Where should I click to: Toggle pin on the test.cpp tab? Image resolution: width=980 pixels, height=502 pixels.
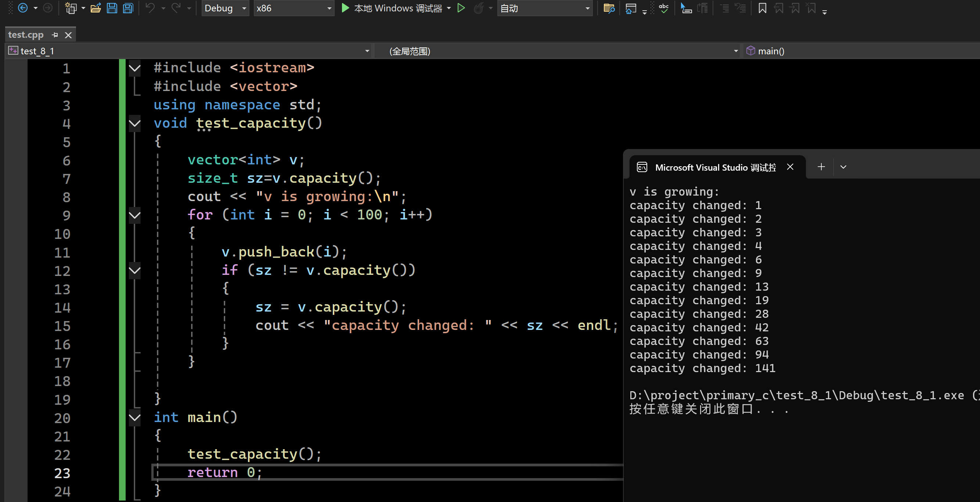coord(55,35)
